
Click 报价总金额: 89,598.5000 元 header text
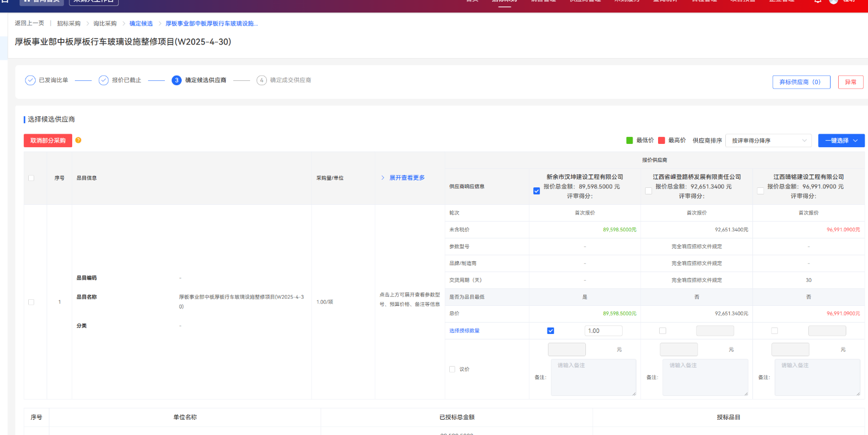click(x=582, y=187)
